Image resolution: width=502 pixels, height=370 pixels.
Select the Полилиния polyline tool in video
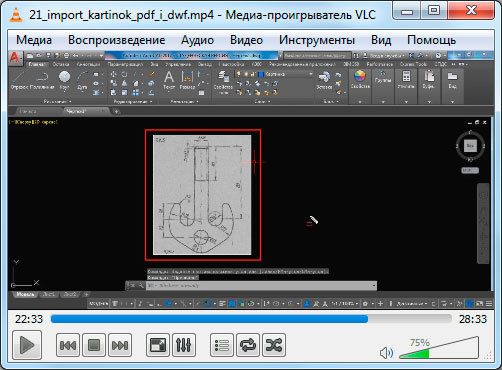(41, 81)
